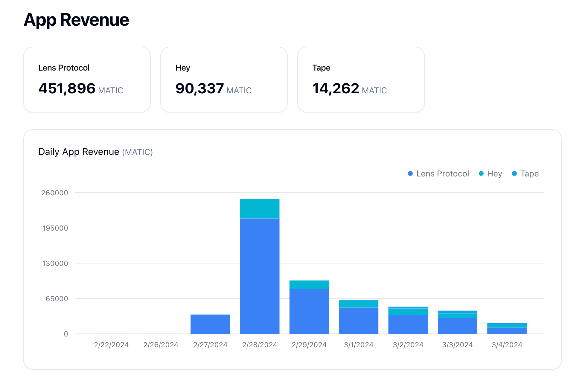Open the Lens Protocol revenue card

[x=87, y=80]
